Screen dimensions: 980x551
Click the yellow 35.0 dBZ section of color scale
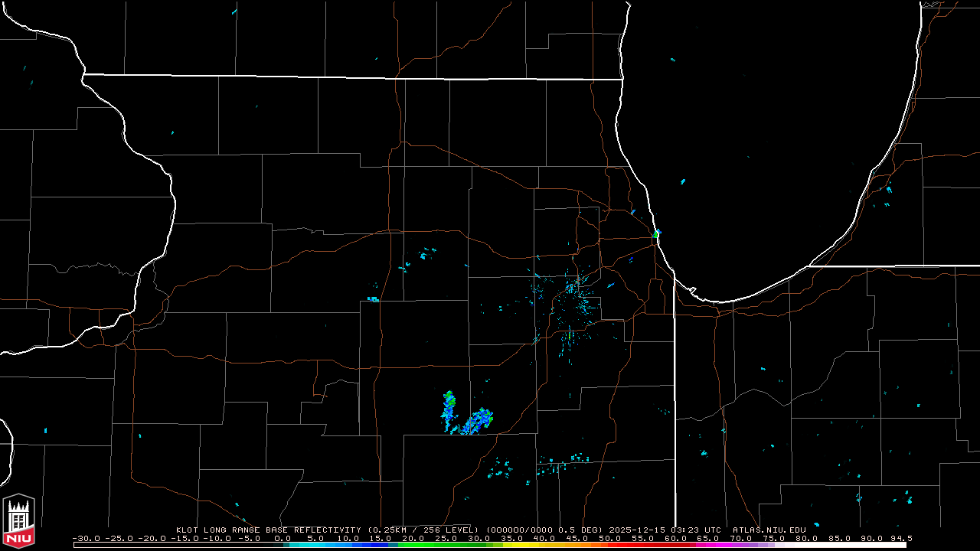point(511,545)
